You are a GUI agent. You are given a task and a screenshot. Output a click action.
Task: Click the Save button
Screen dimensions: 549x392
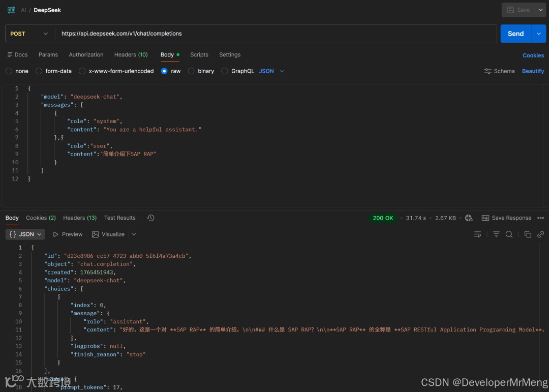tap(518, 10)
